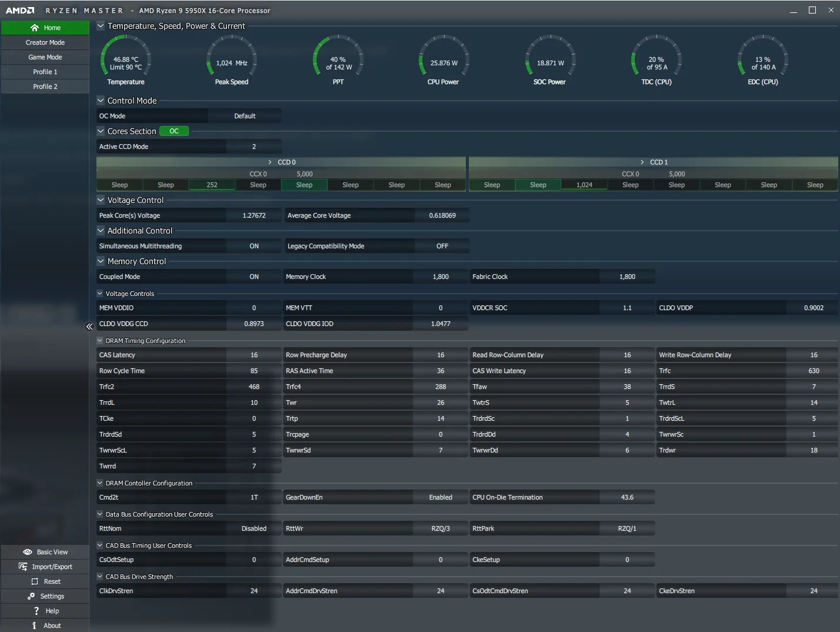Collapse the Control Mode section

coord(101,101)
